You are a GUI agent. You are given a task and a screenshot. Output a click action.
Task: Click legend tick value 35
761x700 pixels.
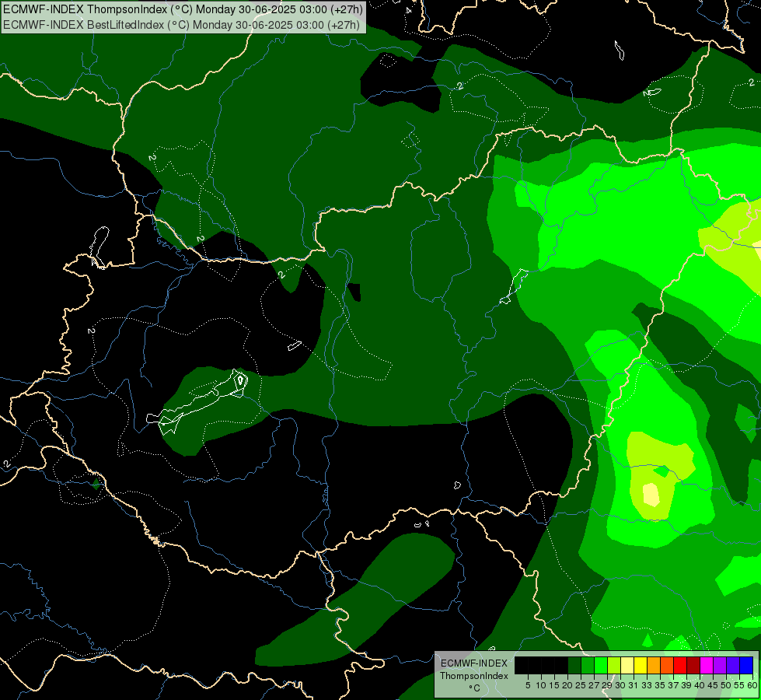661,685
